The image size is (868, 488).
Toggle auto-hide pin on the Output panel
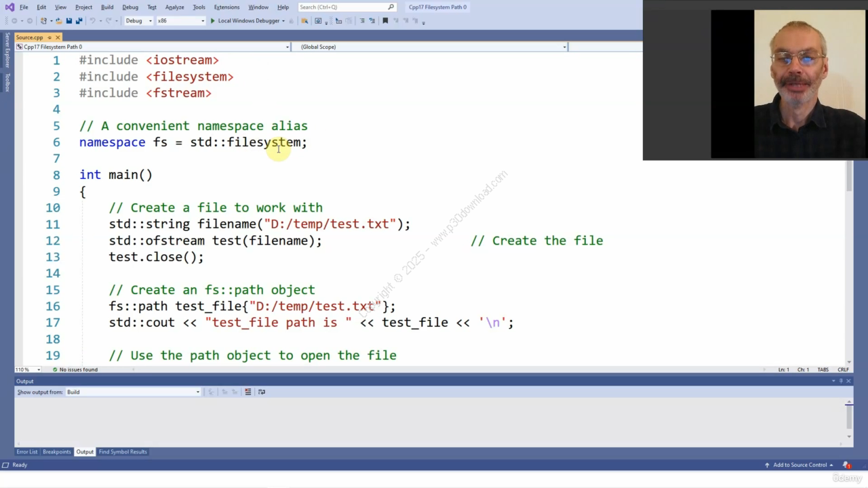coord(841,381)
